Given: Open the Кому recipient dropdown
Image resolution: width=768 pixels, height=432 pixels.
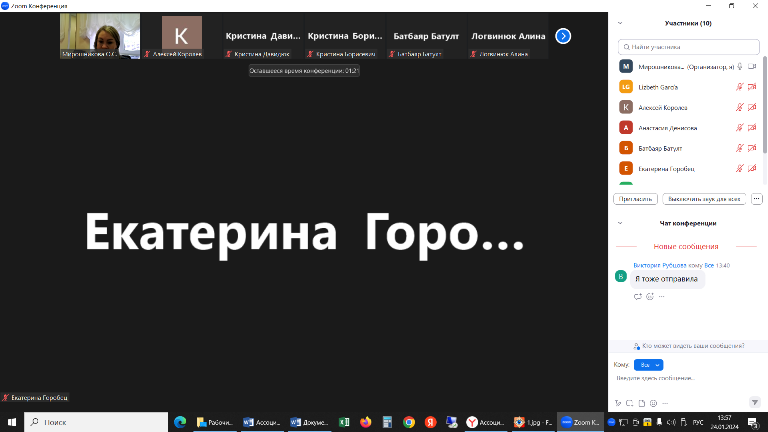Looking at the screenshot, I should [650, 365].
